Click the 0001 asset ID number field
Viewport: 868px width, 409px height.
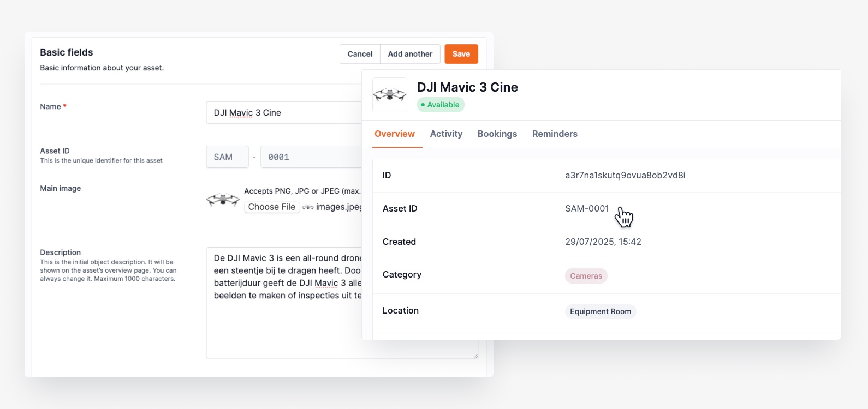pyautogui.click(x=311, y=157)
